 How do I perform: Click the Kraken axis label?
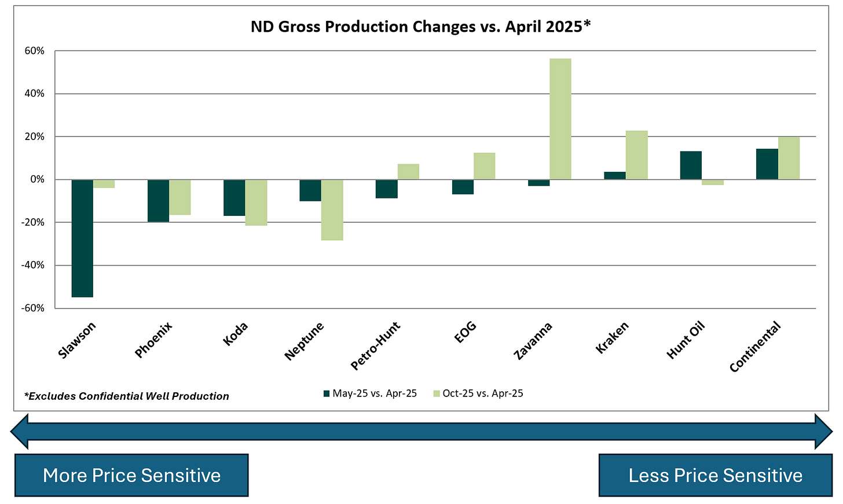coord(612,337)
